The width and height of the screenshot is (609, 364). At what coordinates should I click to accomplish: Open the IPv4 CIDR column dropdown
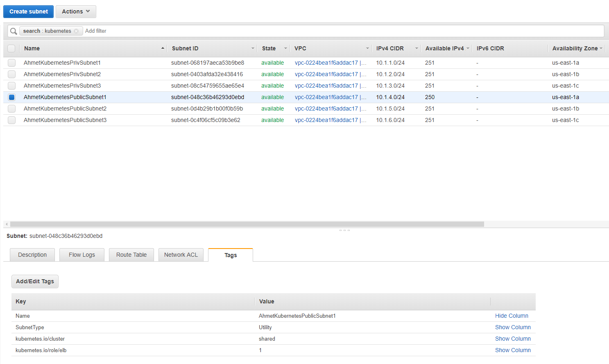coord(417,48)
